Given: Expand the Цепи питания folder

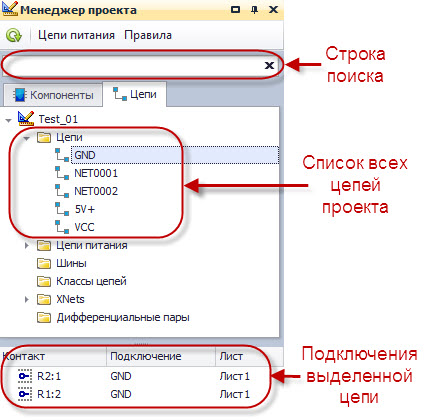Looking at the screenshot, I should (27, 246).
